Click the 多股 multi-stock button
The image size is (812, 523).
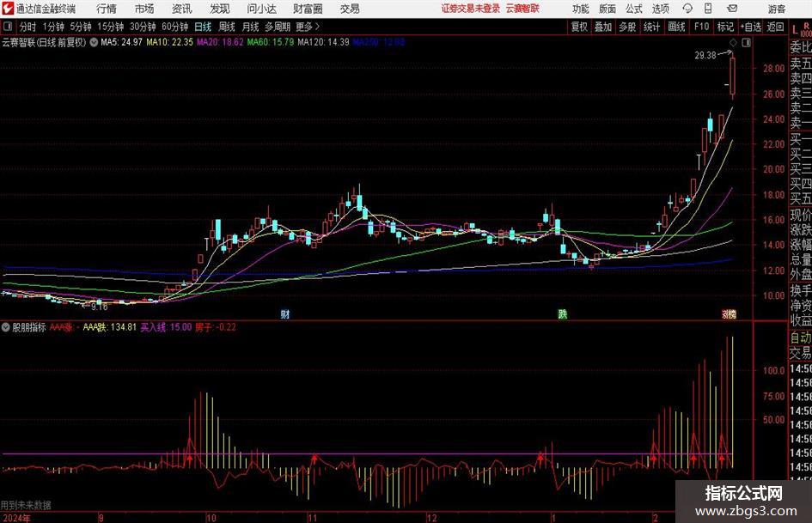click(627, 27)
